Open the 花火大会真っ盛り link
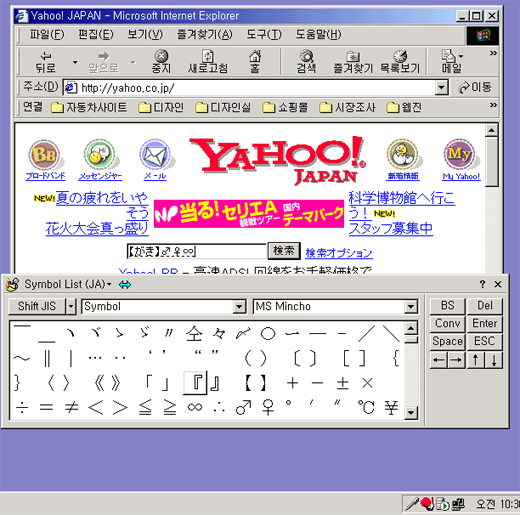520x515 pixels. coord(97,229)
